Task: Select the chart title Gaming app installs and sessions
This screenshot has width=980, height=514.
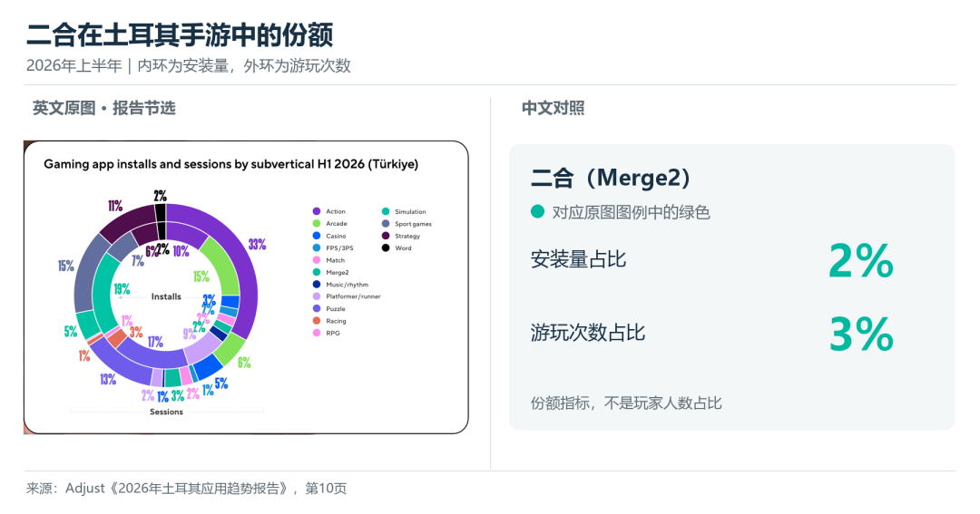Action: point(230,164)
